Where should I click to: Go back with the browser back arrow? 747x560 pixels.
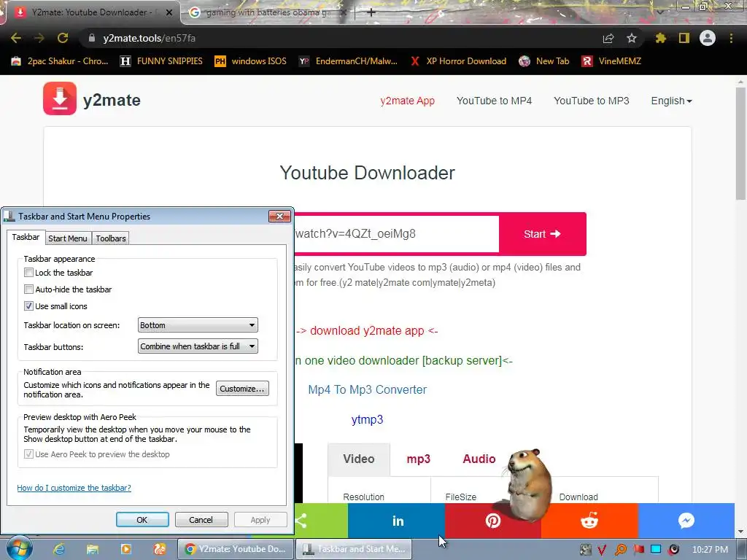click(x=16, y=38)
